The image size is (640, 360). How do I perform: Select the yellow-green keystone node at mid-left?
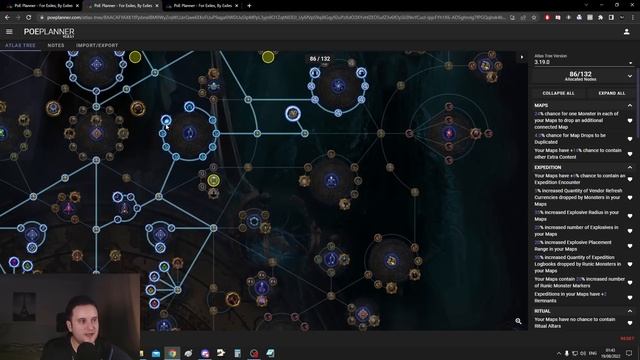(x=213, y=180)
